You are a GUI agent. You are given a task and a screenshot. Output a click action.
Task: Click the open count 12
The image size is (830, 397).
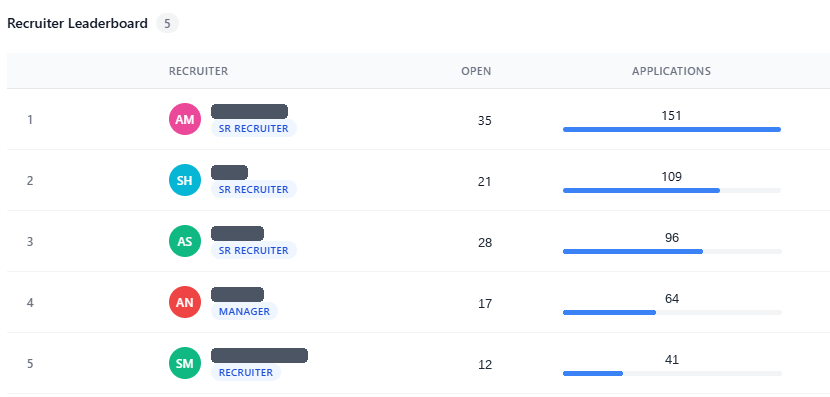click(484, 365)
